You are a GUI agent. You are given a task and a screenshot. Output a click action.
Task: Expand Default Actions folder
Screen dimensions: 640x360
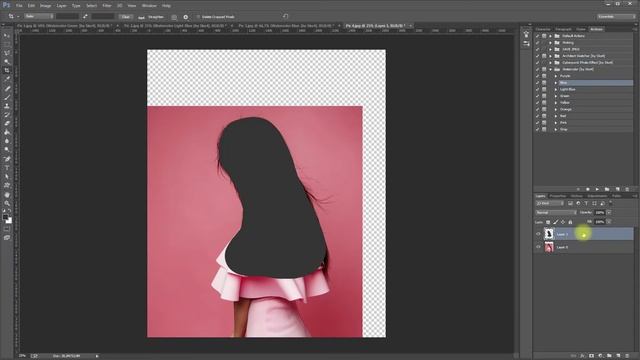pyautogui.click(x=551, y=36)
